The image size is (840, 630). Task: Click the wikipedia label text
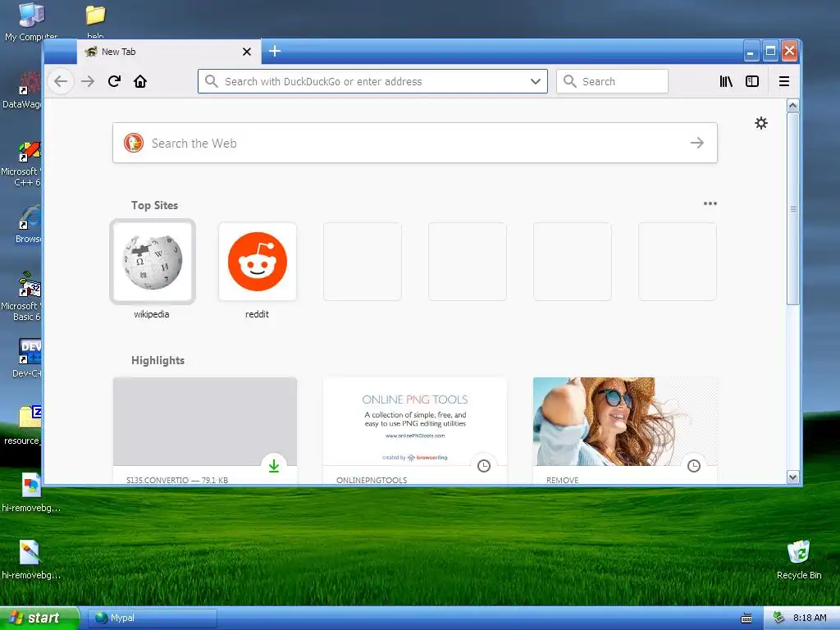(x=152, y=314)
